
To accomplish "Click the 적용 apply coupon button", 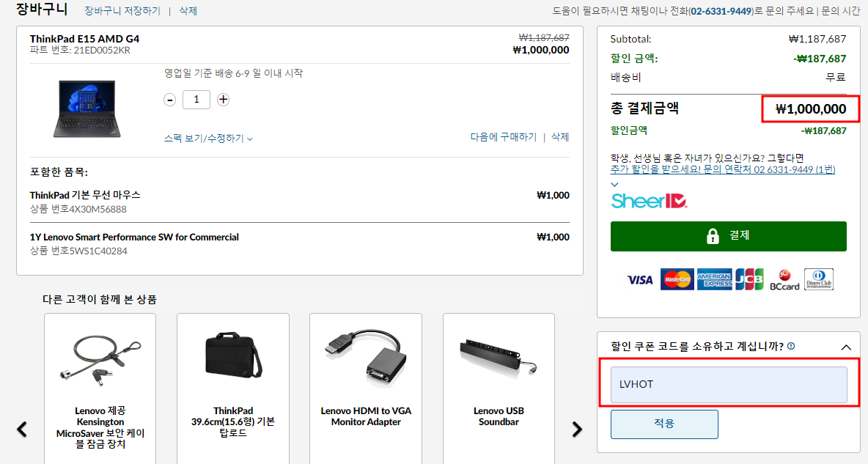I will [664, 424].
